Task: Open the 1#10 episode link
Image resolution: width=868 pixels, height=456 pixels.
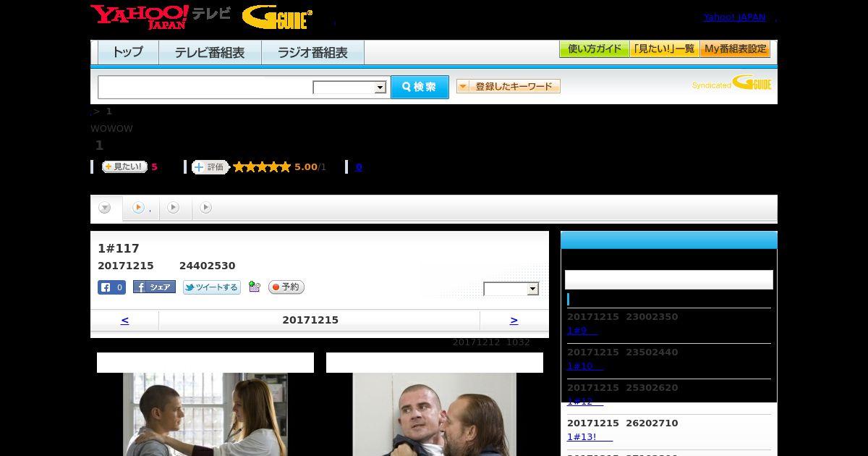Action: click(x=585, y=366)
